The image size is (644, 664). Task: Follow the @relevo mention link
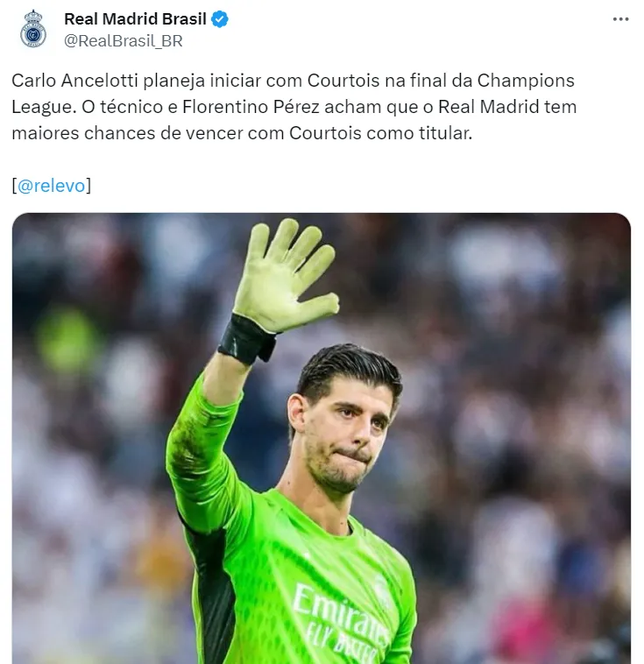[x=52, y=186]
